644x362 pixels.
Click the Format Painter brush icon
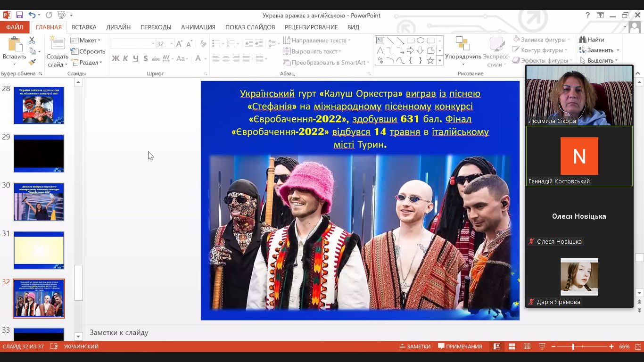point(32,62)
